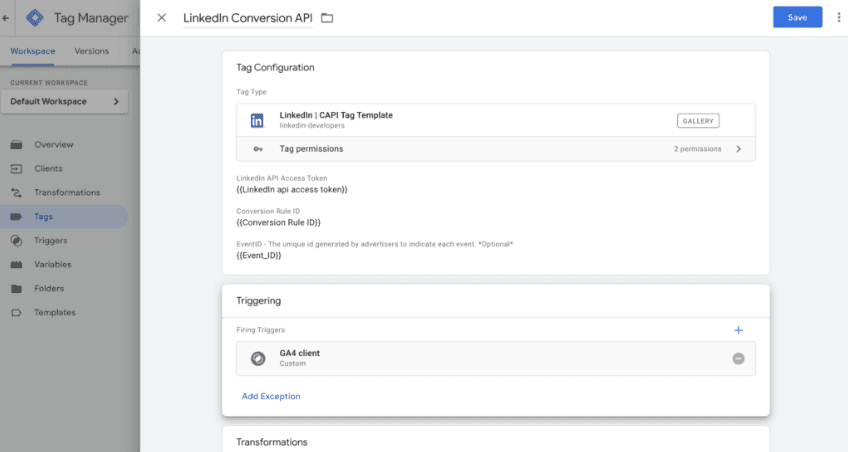Switch to the Workspace tab
Viewport: 848px width, 452px height.
(32, 51)
